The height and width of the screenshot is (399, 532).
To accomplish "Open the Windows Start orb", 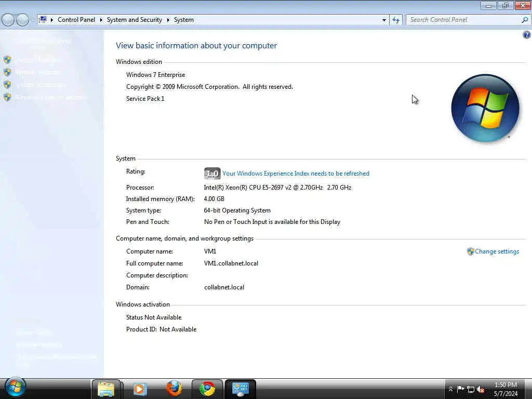I will (x=15, y=388).
